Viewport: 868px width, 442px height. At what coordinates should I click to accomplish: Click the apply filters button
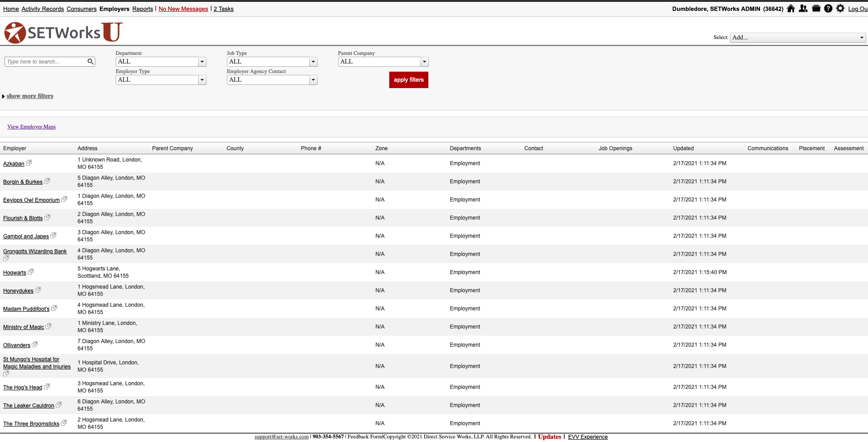pyautogui.click(x=409, y=80)
